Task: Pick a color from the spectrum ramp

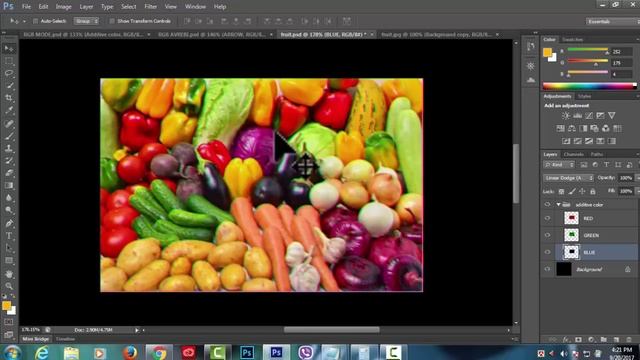Action: click(x=589, y=86)
